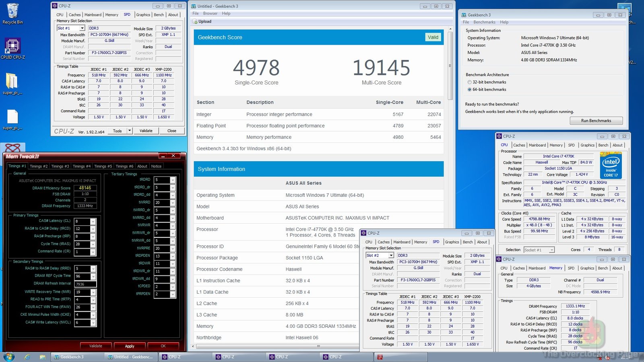The image size is (644, 362).
Task: Launch CPUID CPU-Z from the desktop icon
Action: 12,46
